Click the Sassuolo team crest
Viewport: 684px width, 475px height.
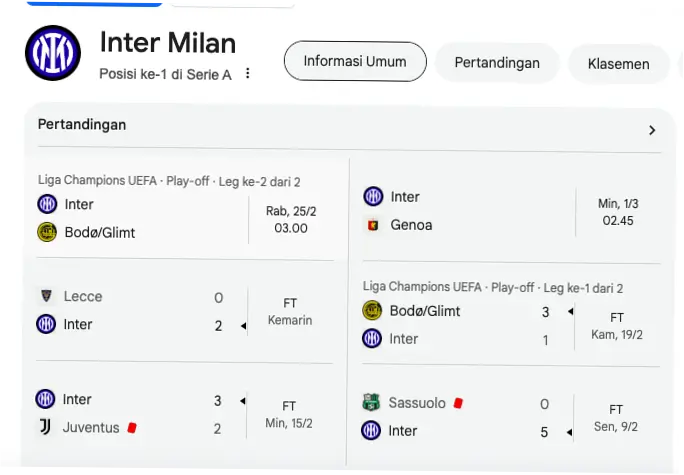(x=372, y=403)
